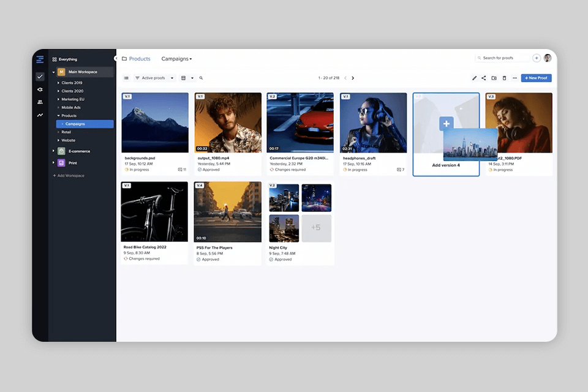Viewport: 588px width, 392px height.
Task: Click the plus icon in Add version card
Action: point(447,123)
